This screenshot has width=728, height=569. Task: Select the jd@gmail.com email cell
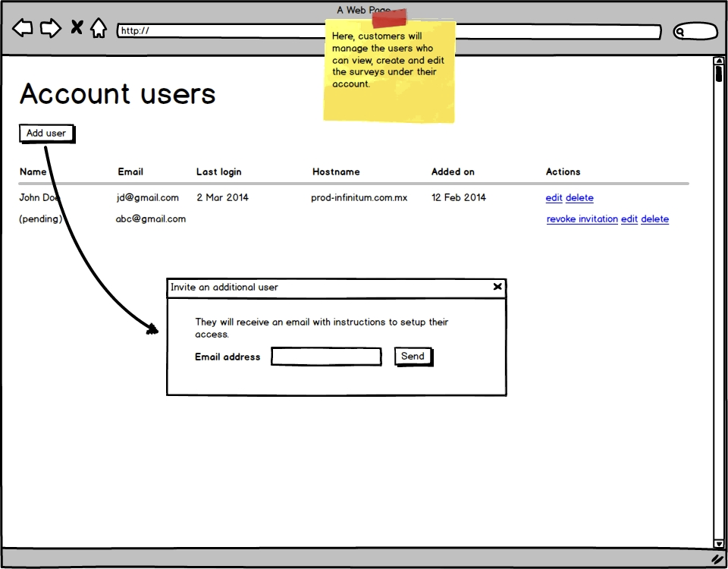(148, 198)
